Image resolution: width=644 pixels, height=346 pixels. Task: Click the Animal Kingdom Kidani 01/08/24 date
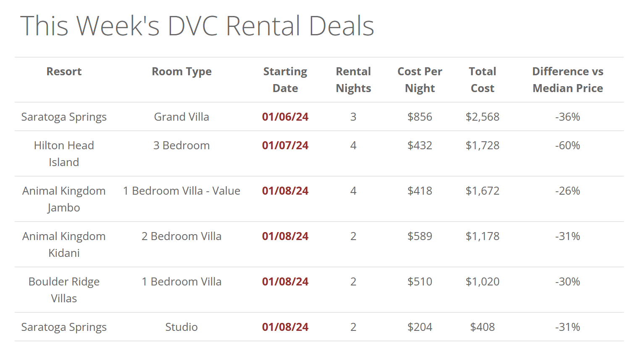(285, 236)
